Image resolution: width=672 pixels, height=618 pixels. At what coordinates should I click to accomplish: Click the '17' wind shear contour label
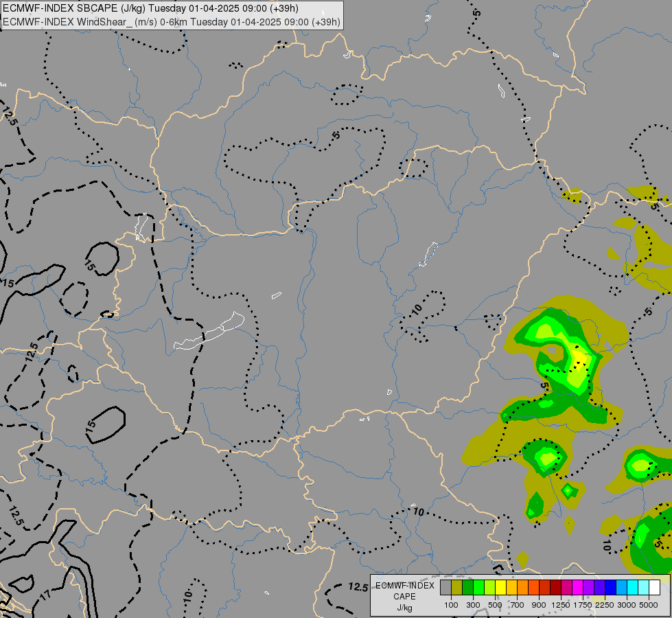[x=45, y=595]
